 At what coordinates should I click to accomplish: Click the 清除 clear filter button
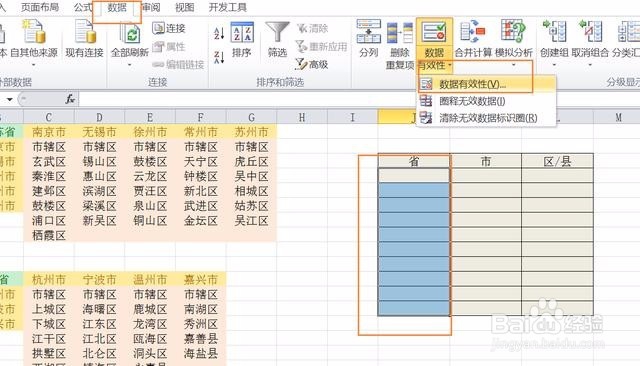(312, 28)
